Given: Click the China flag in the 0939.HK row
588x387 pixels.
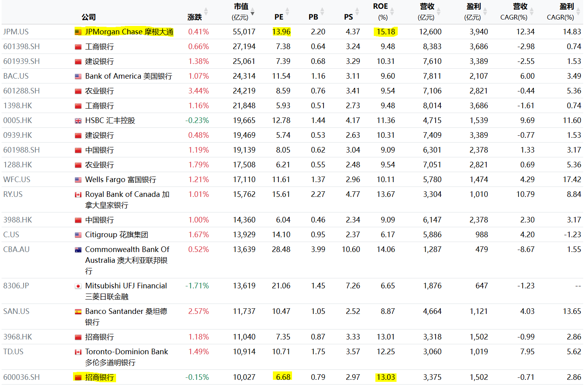Looking at the screenshot, I should [78, 135].
